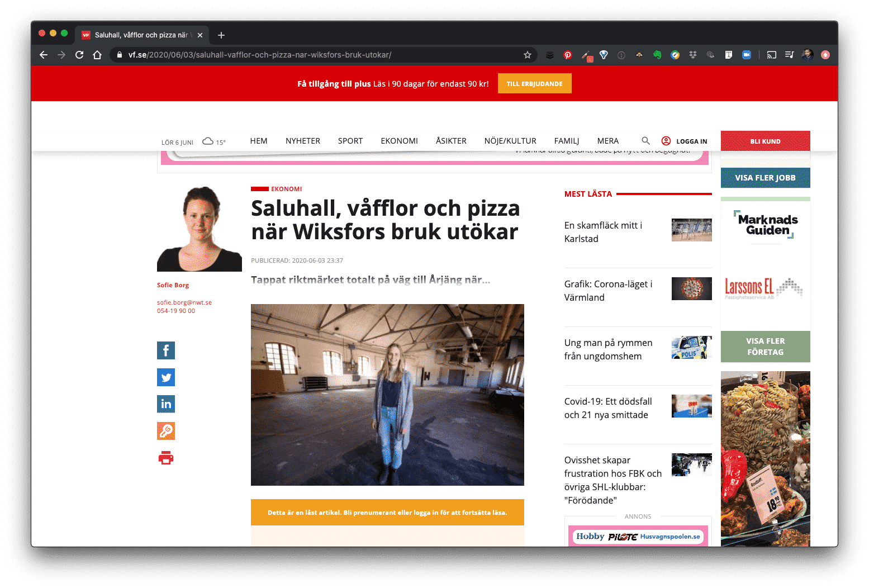Print the article
The height and width of the screenshot is (588, 869).
(x=166, y=458)
